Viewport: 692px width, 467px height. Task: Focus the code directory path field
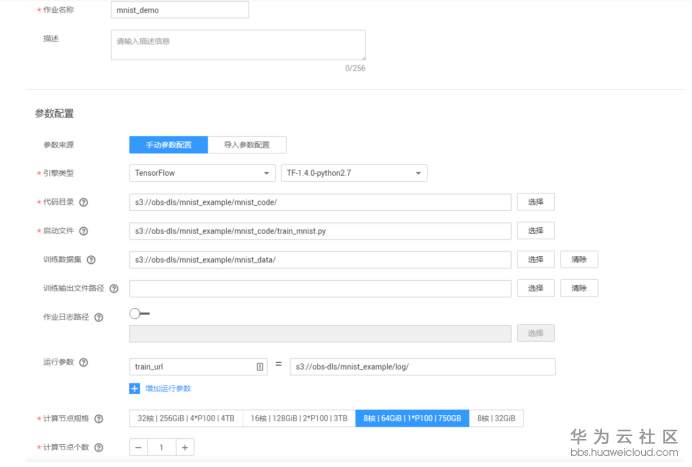pyautogui.click(x=320, y=202)
